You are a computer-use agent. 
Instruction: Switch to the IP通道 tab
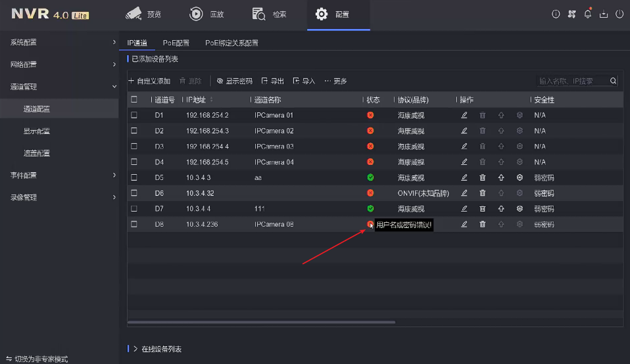(x=137, y=43)
